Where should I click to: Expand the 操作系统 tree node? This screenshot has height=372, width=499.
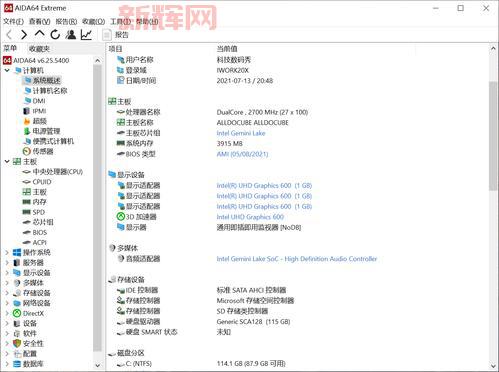pyautogui.click(x=7, y=253)
